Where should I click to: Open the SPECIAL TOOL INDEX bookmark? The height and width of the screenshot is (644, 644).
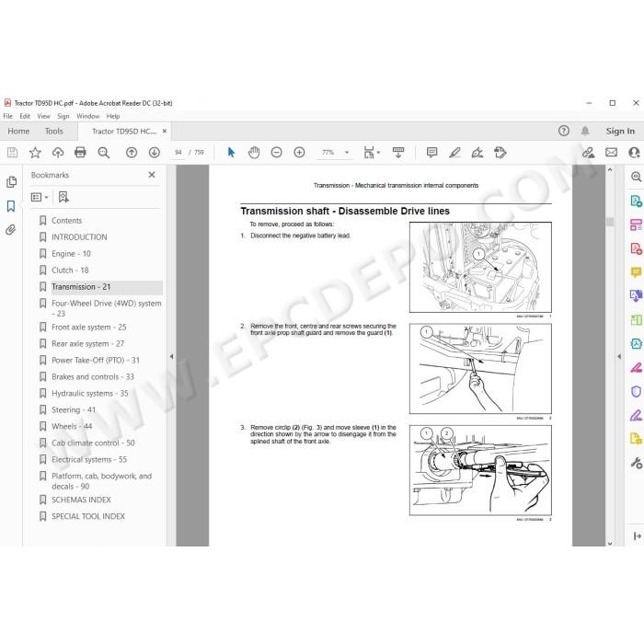88,516
